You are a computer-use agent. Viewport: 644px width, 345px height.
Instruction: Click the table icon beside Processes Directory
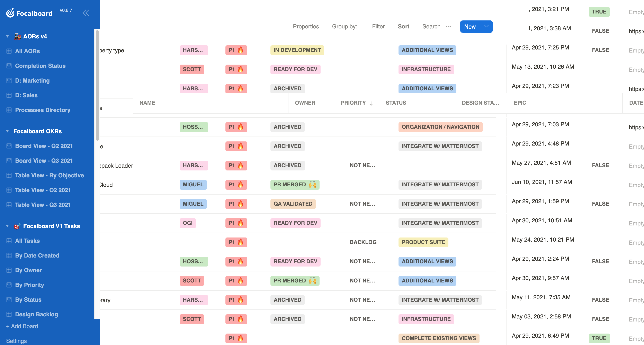click(x=9, y=110)
